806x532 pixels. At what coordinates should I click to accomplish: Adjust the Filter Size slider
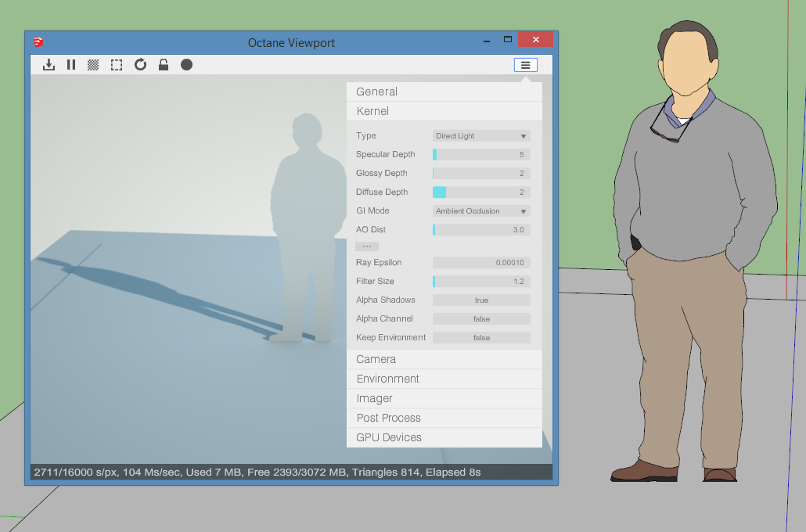[x=481, y=281]
